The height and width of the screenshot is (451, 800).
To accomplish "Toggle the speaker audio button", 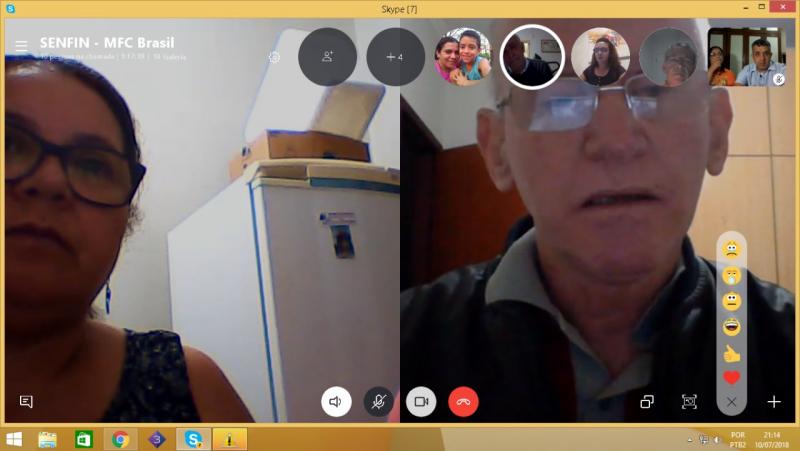I will click(x=336, y=401).
